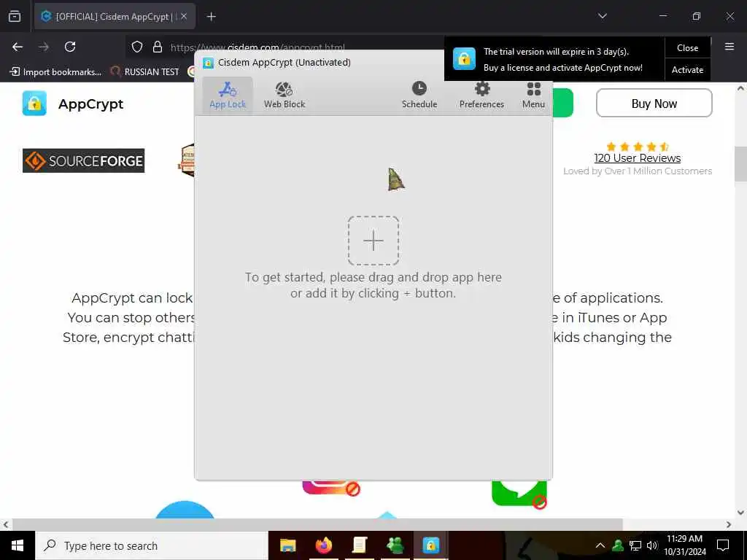Screen dimensions: 747x560
Task: Click the volume tray icon
Action: (652, 545)
